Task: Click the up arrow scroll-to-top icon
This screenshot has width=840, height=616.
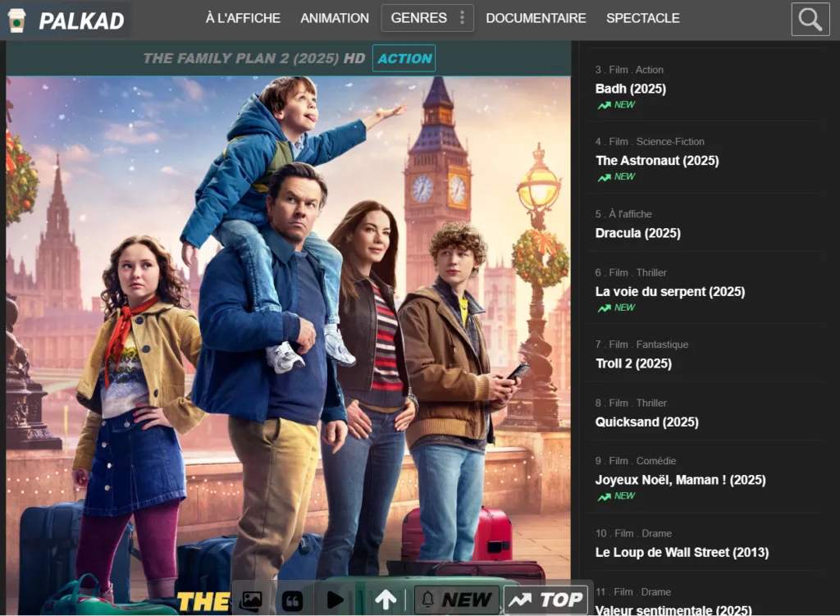Action: (386, 600)
